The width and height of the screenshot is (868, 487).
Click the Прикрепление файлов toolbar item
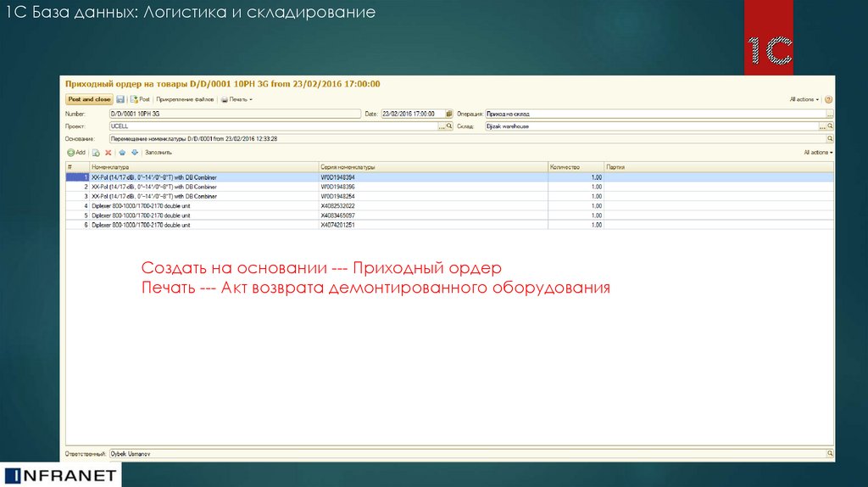186,99
